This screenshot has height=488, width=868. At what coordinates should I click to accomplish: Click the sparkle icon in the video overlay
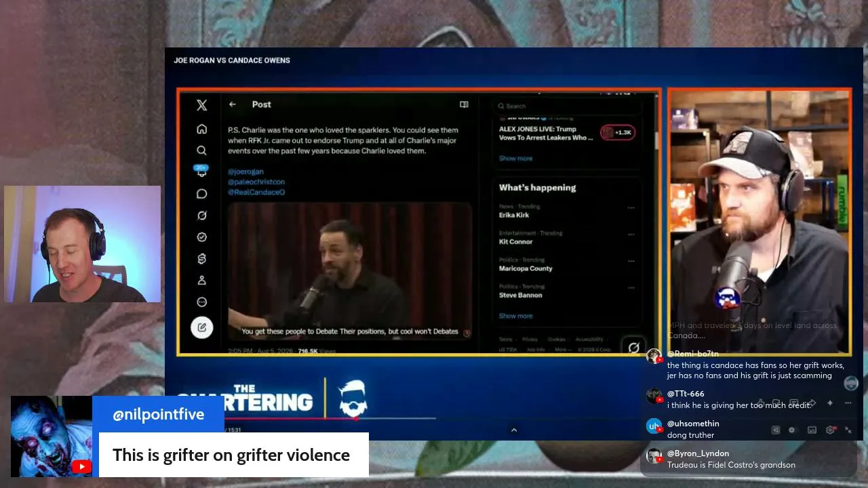[x=830, y=403]
